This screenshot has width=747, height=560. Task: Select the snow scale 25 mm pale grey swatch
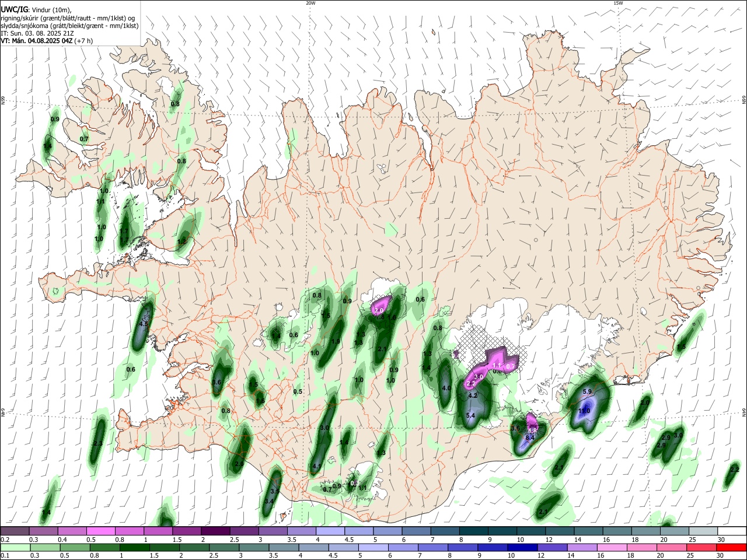(703, 531)
